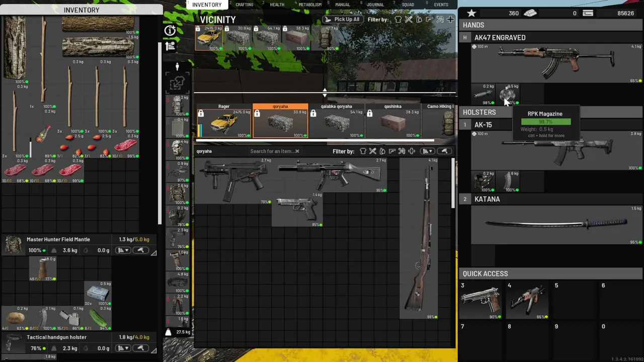The width and height of the screenshot is (644, 362).
Task: Open sort dropdown for Master Hunter Field Mantle
Action: pyautogui.click(x=123, y=250)
